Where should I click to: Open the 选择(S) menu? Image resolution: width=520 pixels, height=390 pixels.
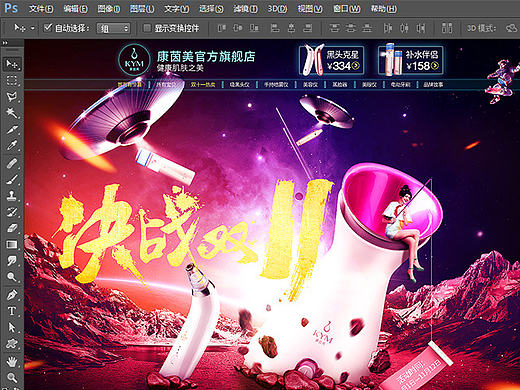pyautogui.click(x=211, y=8)
